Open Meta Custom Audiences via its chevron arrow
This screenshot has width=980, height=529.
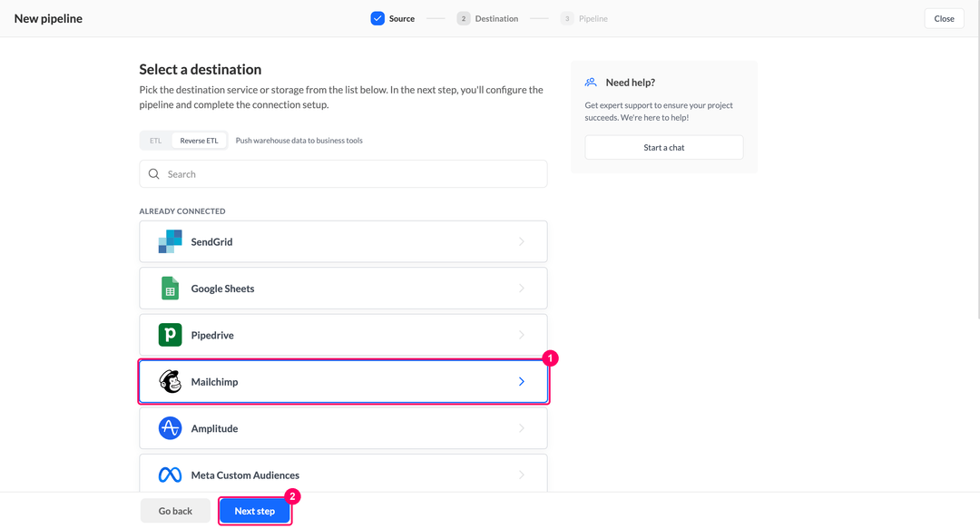521,475
